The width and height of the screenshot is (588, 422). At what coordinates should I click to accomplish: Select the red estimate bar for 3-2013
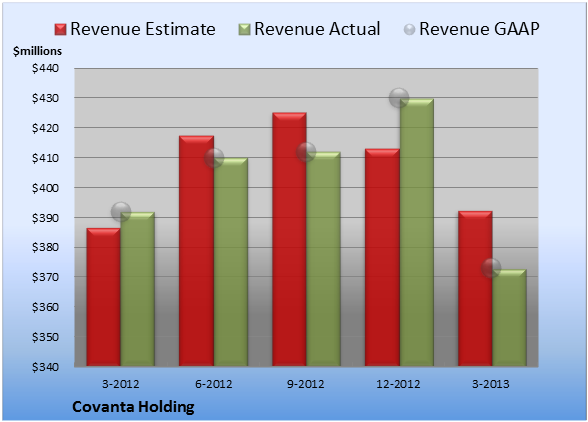pyautogui.click(x=475, y=289)
